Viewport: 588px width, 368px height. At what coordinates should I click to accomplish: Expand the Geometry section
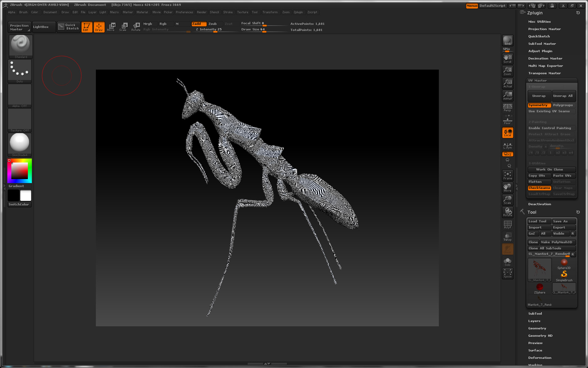coord(537,328)
